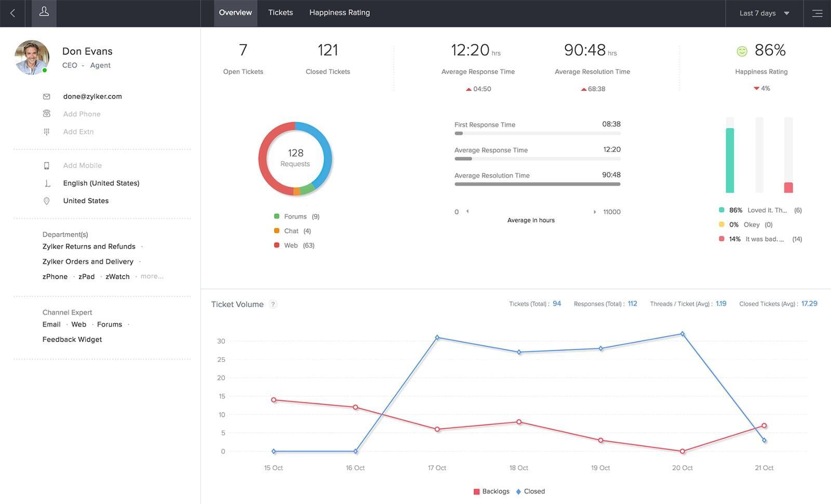Screen dimensions: 831x504
Task: Click the email envelope icon beside done@zylker.com
Action: 47,96
